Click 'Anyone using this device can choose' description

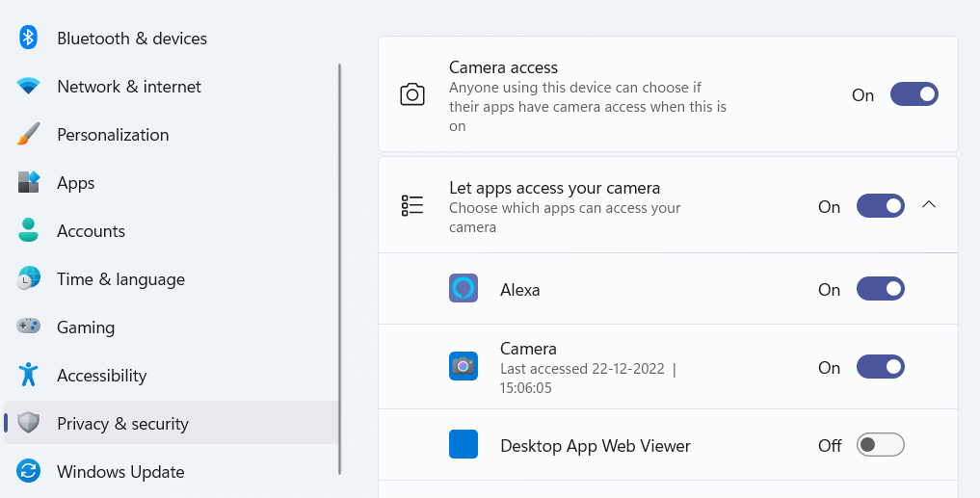click(x=588, y=106)
